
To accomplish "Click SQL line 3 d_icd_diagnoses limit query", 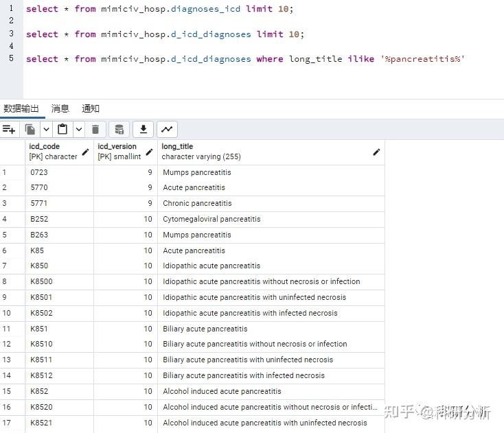I will [165, 34].
